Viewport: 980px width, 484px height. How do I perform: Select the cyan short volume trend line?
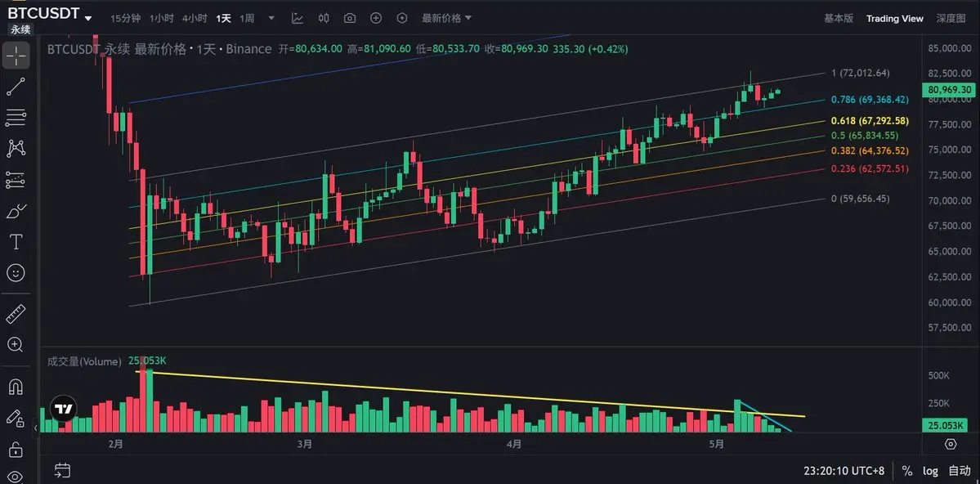(766, 415)
